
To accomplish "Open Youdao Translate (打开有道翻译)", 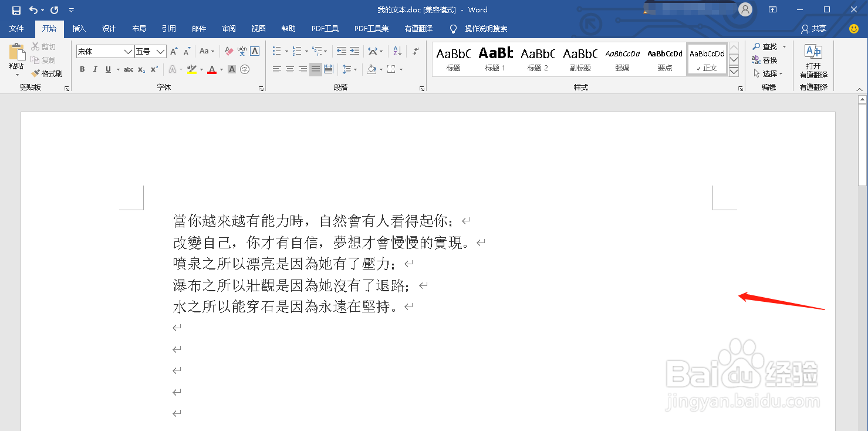I will pyautogui.click(x=813, y=61).
